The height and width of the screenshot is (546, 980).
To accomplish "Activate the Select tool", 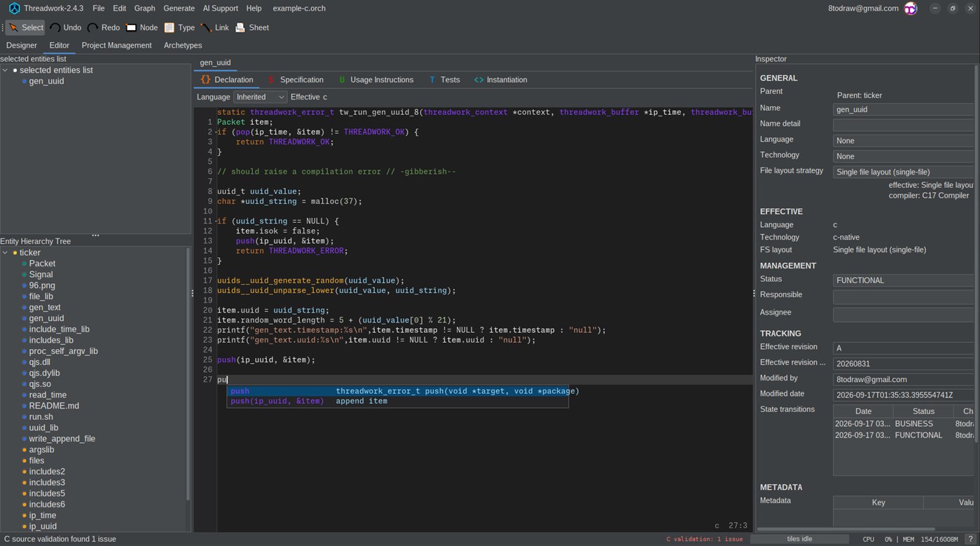I will click(26, 27).
